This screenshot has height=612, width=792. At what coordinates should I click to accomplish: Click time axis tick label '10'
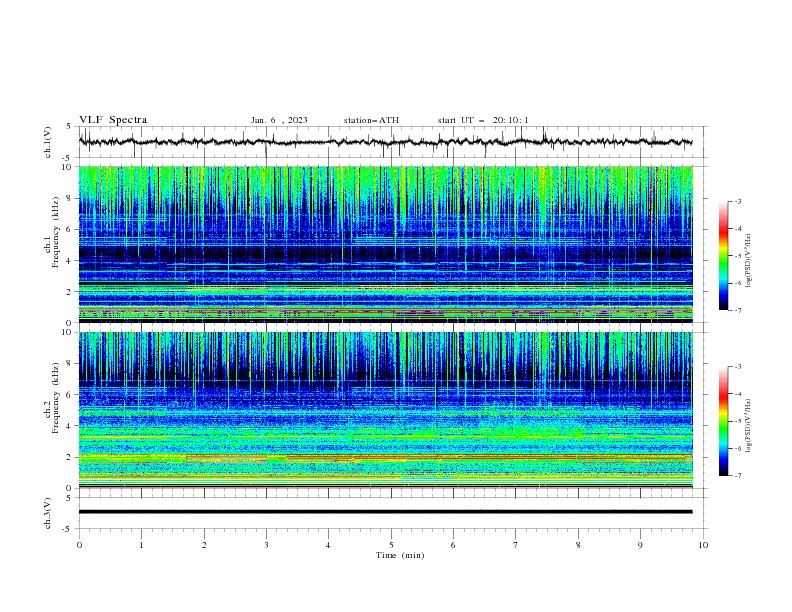[703, 545]
